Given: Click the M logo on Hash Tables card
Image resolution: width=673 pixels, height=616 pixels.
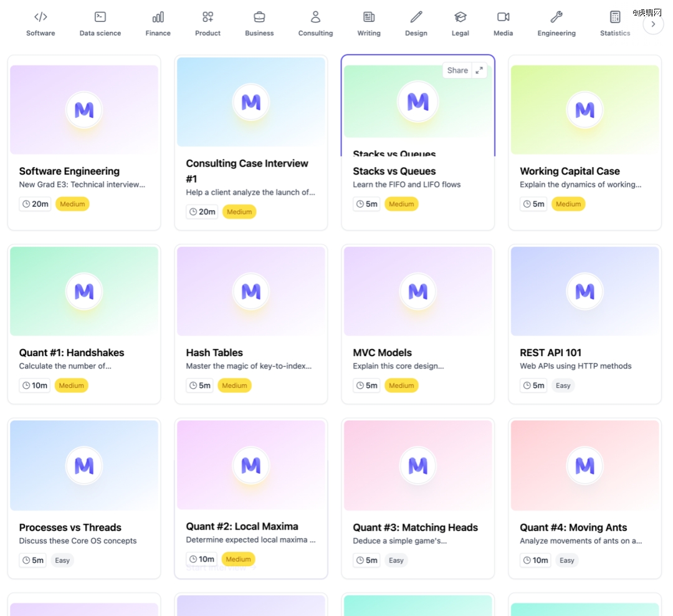Looking at the screenshot, I should (x=251, y=292).
